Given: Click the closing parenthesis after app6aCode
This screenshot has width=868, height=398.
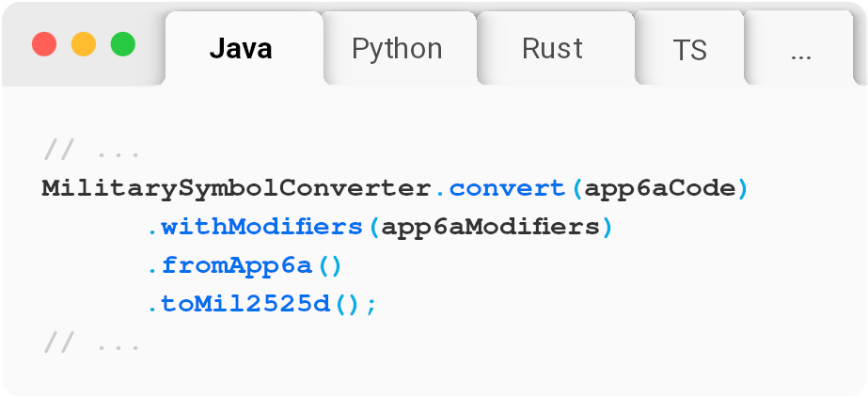Looking at the screenshot, I should (741, 188).
